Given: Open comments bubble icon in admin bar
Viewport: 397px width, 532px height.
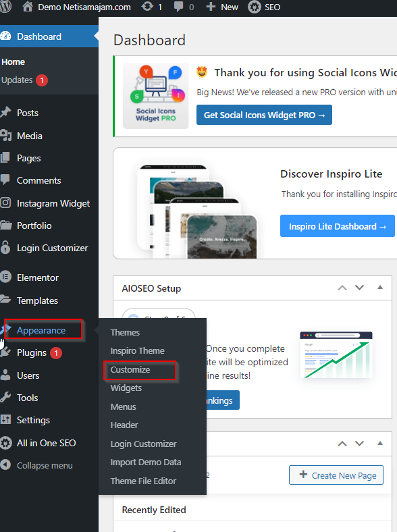Looking at the screenshot, I should point(178,7).
